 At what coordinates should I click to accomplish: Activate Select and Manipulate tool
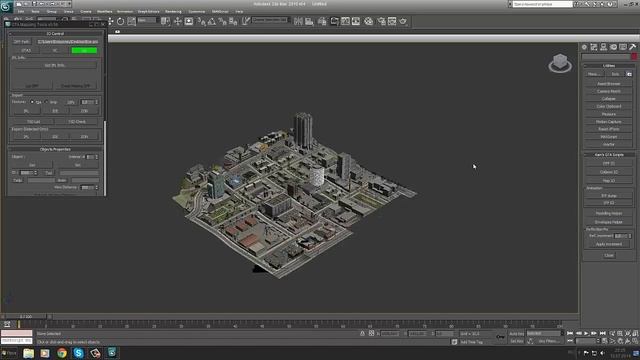(178, 22)
